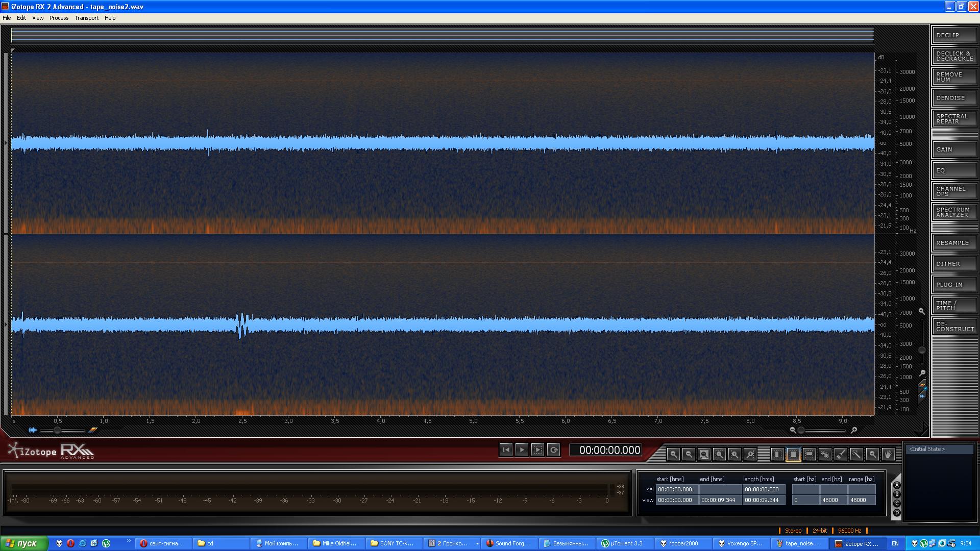Image resolution: width=980 pixels, height=551 pixels.
Task: Select the brush selection tool
Action: pos(841,454)
